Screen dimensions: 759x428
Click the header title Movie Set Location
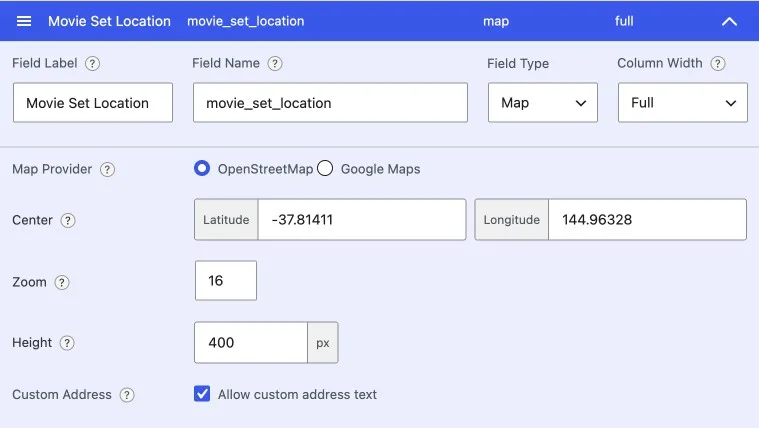(109, 21)
